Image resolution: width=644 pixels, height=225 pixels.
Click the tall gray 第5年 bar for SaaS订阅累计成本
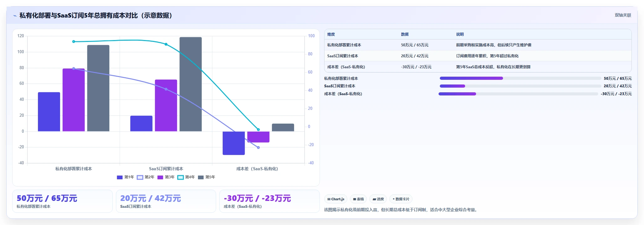[190, 84]
